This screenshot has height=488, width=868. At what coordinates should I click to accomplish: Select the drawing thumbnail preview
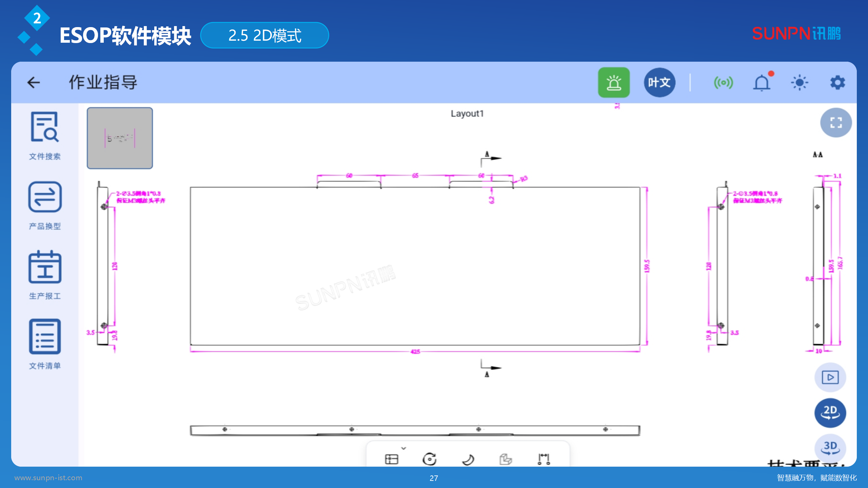[x=119, y=138]
